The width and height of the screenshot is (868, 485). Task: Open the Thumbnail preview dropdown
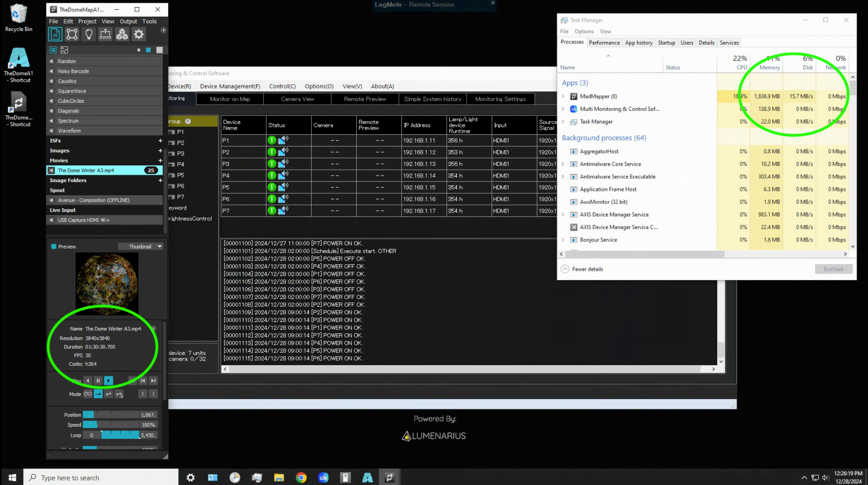[x=141, y=247]
